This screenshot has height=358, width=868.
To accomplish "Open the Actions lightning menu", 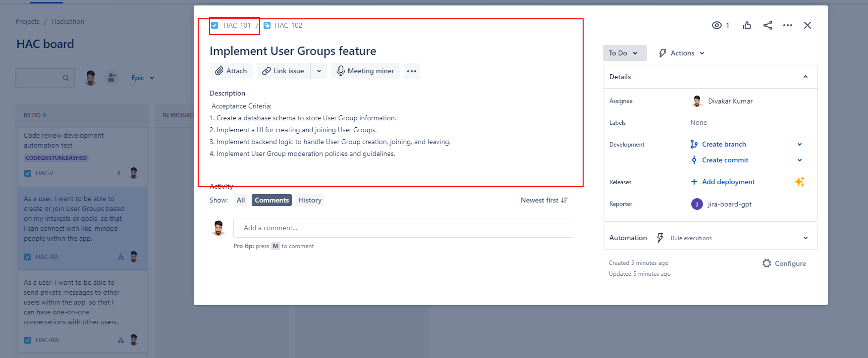I will (682, 53).
